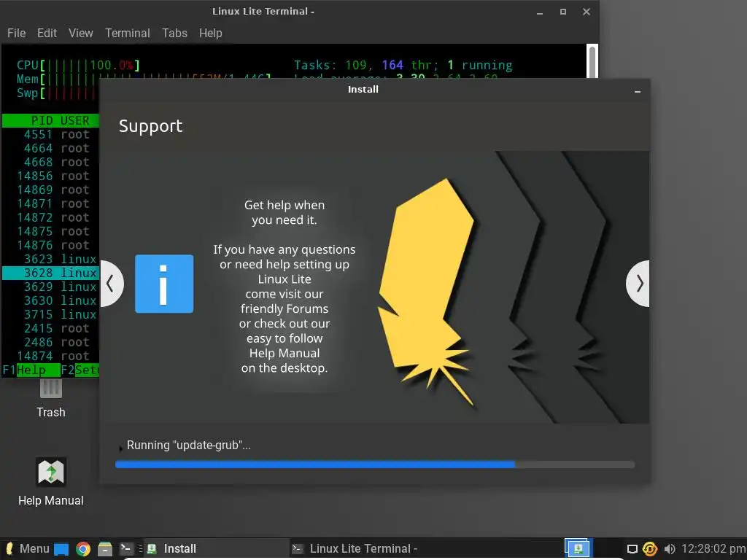Click the USER column header in htop
Screen dimensions: 747x560
click(x=75, y=120)
